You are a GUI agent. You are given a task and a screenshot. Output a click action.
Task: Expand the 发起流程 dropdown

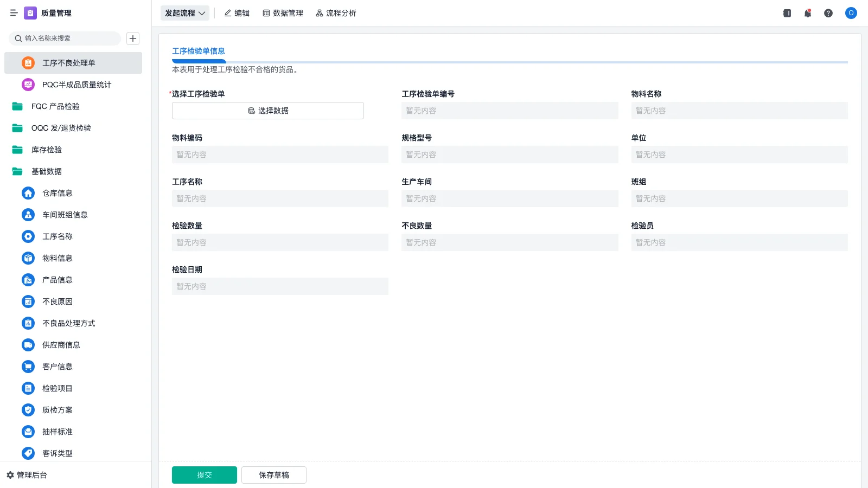click(185, 13)
